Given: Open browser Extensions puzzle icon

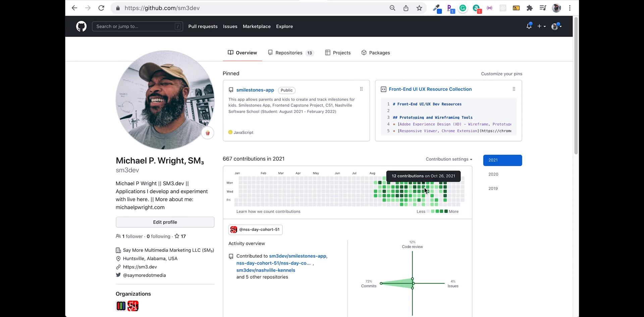Looking at the screenshot, I should [529, 8].
